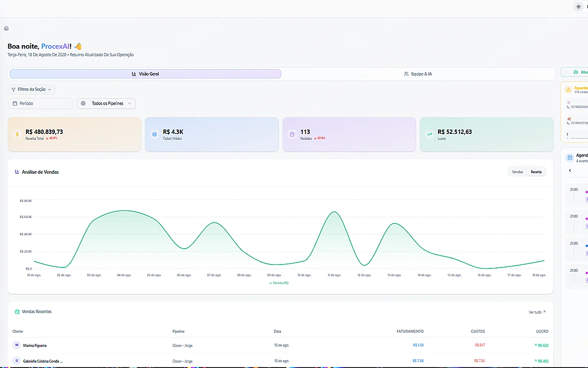Click the R$ 632 lucro value
Viewport: 588px width, 368px height.
(x=541, y=345)
